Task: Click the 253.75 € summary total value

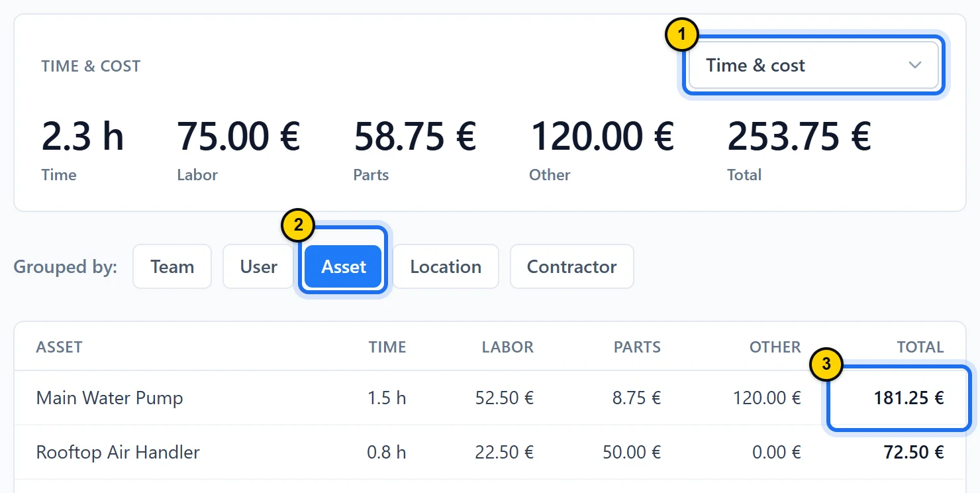Action: tap(799, 137)
